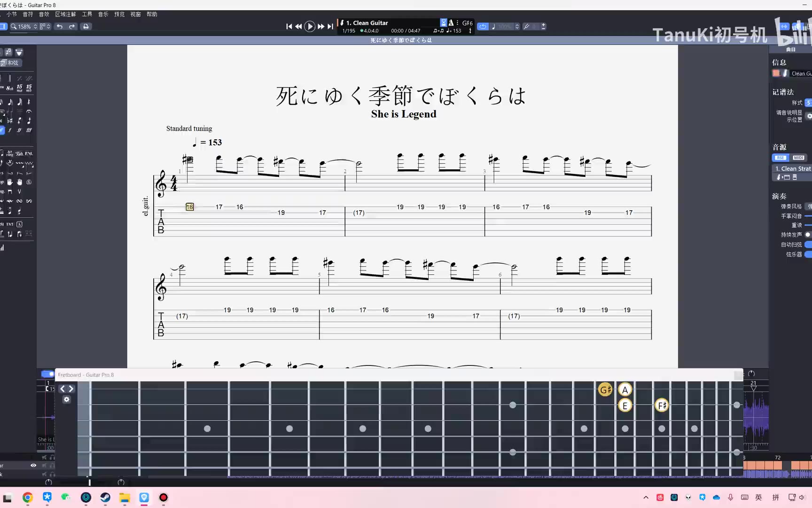
Task: Open the 帮助 (Help) menu
Action: [x=152, y=14]
